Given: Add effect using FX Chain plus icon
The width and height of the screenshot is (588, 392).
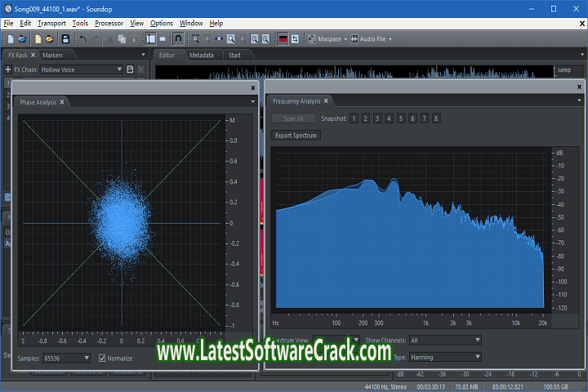Looking at the screenshot, I should (x=9, y=69).
